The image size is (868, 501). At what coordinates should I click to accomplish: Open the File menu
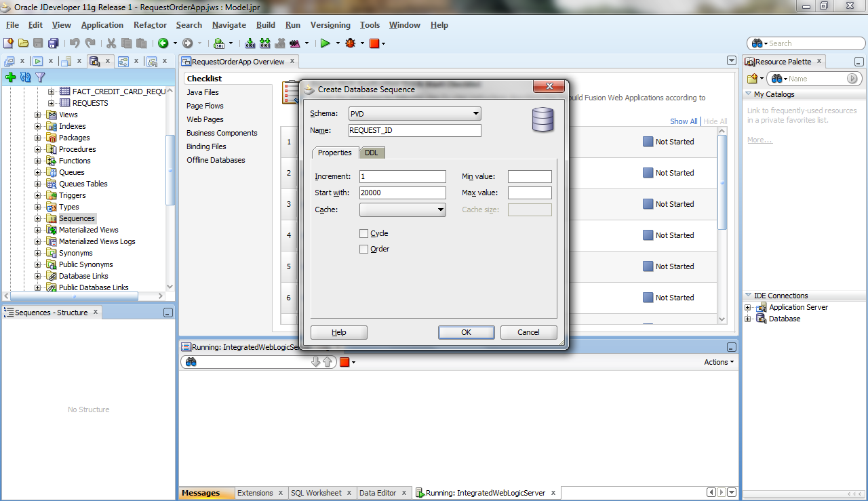click(12, 25)
